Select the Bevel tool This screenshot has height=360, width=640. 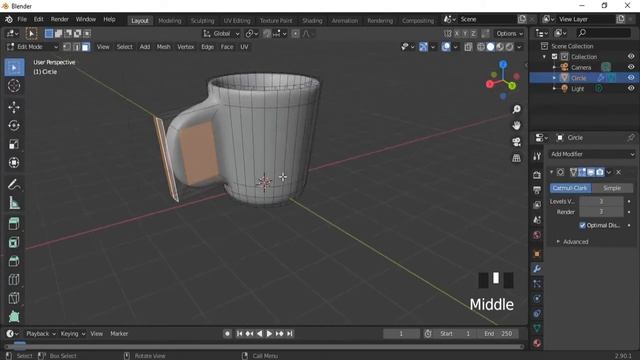click(14, 261)
